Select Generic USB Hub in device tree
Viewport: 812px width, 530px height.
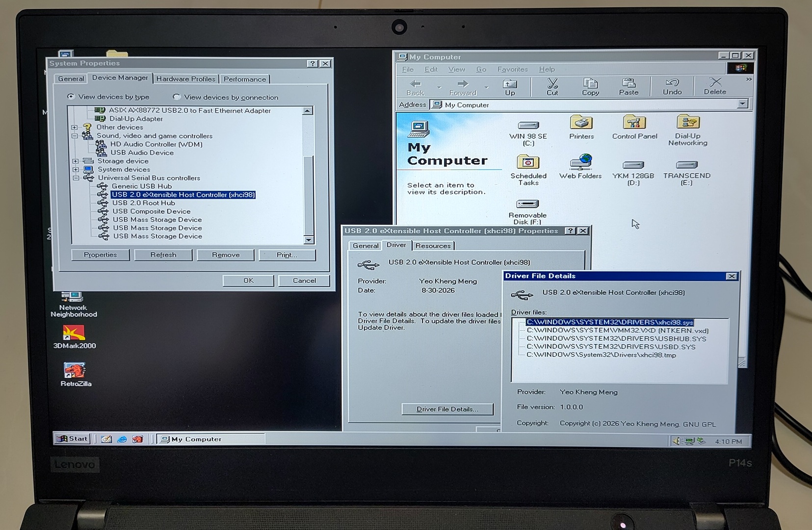pos(141,186)
